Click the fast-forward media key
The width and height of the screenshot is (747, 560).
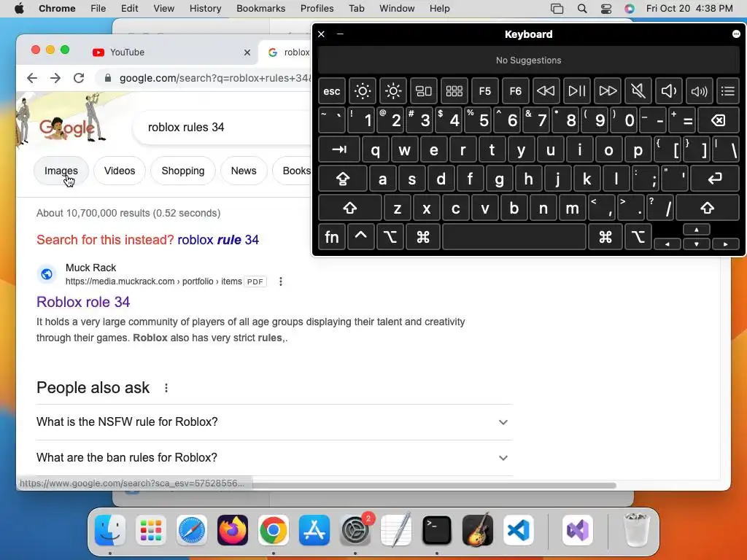(608, 91)
